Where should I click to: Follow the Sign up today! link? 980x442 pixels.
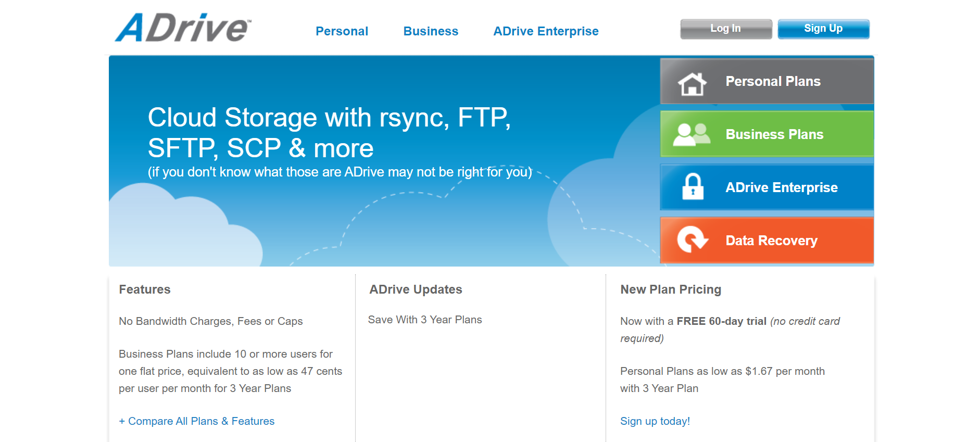[x=655, y=421]
